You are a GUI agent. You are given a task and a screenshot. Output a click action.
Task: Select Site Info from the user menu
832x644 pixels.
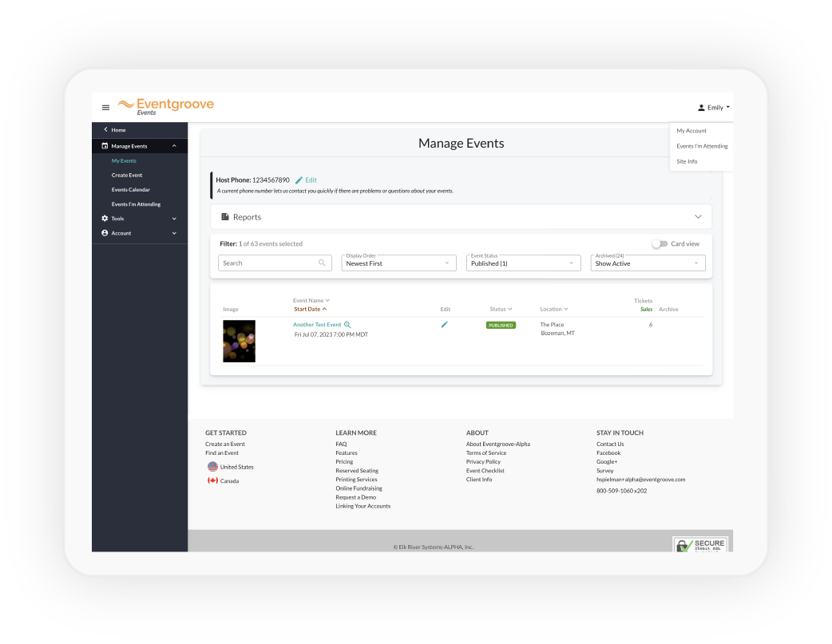[x=687, y=161]
